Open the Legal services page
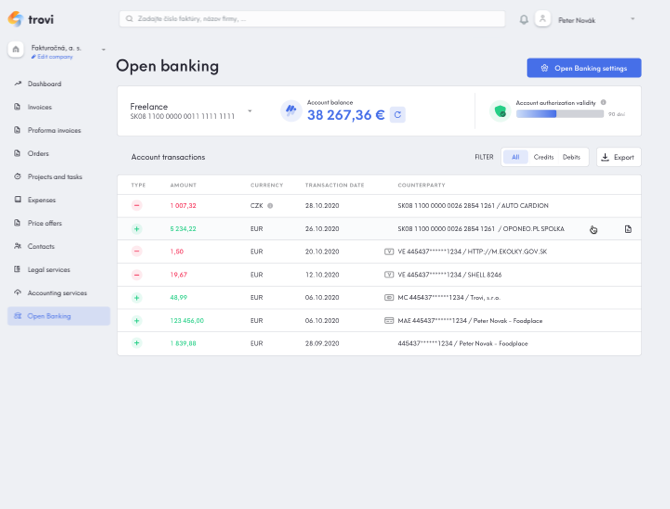This screenshot has height=509, width=670. [x=49, y=270]
